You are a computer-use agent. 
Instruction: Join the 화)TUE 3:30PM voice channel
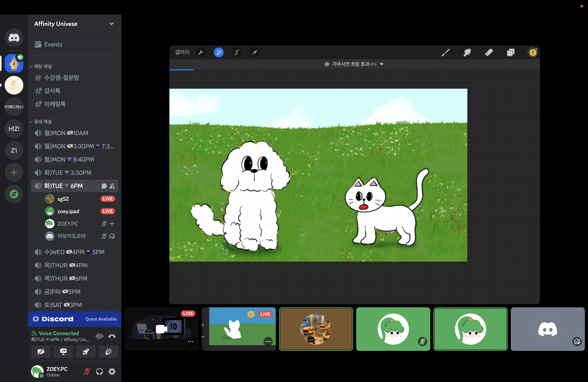75,173
